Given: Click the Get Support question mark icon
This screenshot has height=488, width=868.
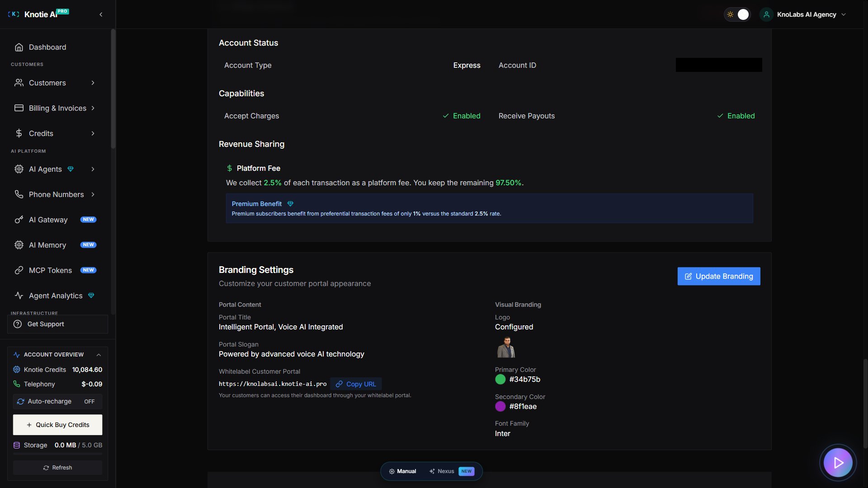Looking at the screenshot, I should [18, 324].
